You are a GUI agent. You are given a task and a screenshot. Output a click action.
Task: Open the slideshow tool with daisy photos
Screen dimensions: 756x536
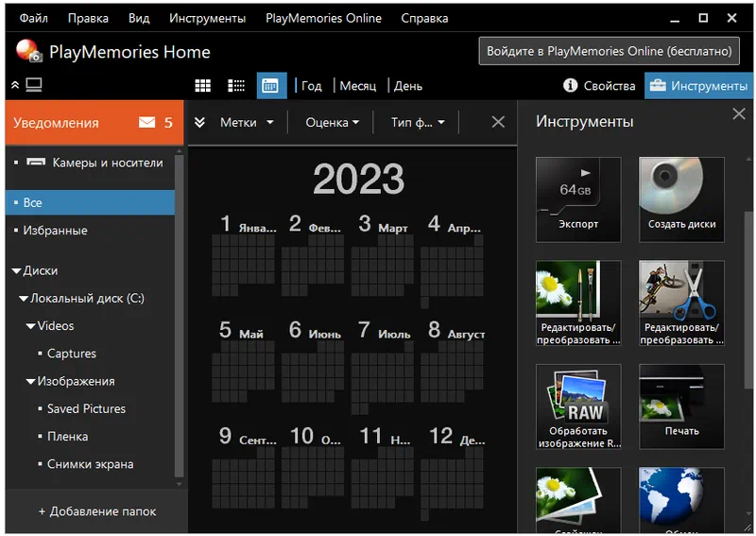[x=578, y=500]
